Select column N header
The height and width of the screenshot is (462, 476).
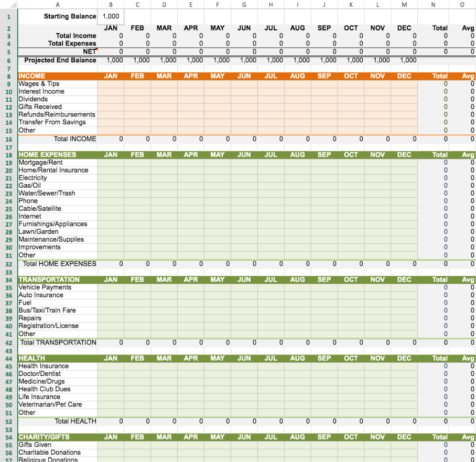coord(433,4)
